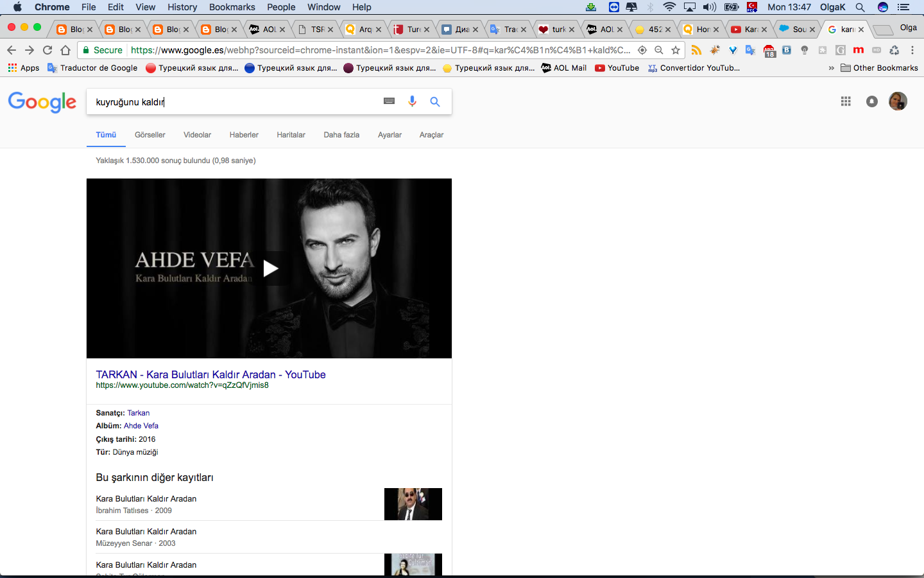
Task: Switch to the TSR browser tab
Action: (x=316, y=30)
